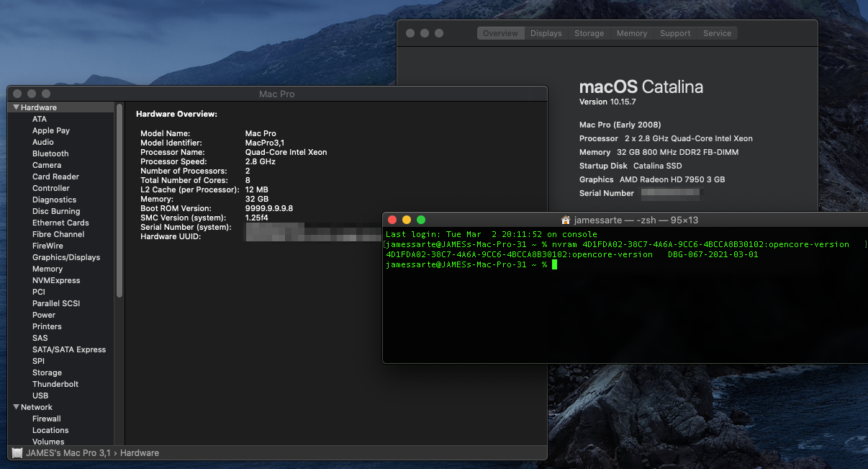Select Storage in the System Information sidebar
Screen dimensions: 868x469
(47, 372)
